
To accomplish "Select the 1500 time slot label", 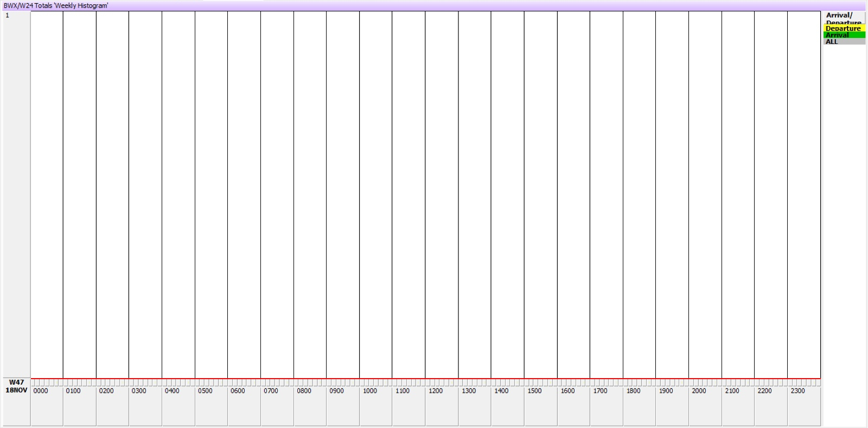I will point(534,391).
